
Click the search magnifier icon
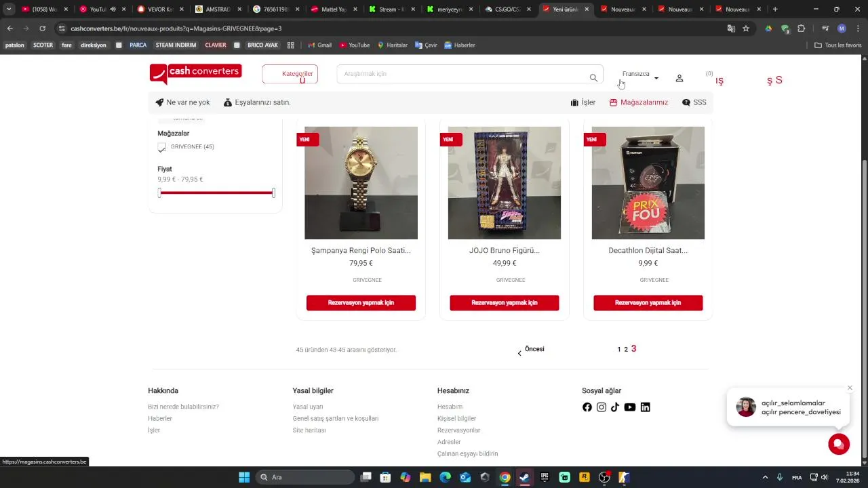[593, 77]
